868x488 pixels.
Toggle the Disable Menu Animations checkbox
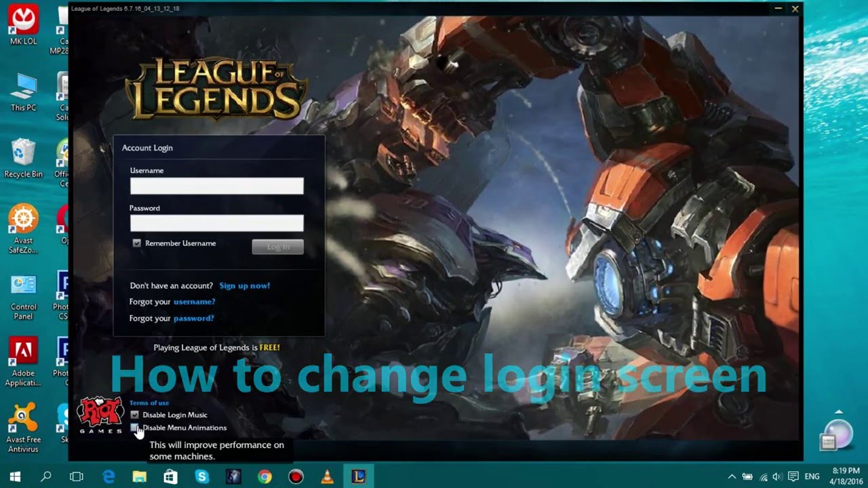[x=134, y=428]
